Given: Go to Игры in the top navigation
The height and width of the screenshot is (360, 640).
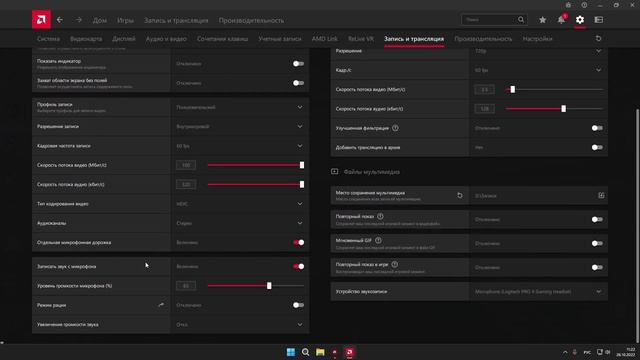Looking at the screenshot, I should (x=125, y=20).
